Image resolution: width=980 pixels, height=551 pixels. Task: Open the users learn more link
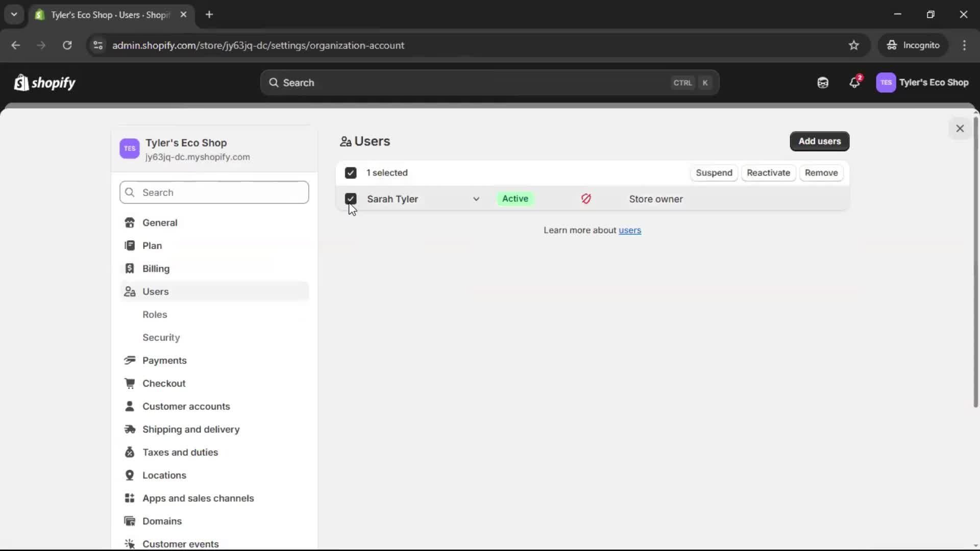[629, 231]
